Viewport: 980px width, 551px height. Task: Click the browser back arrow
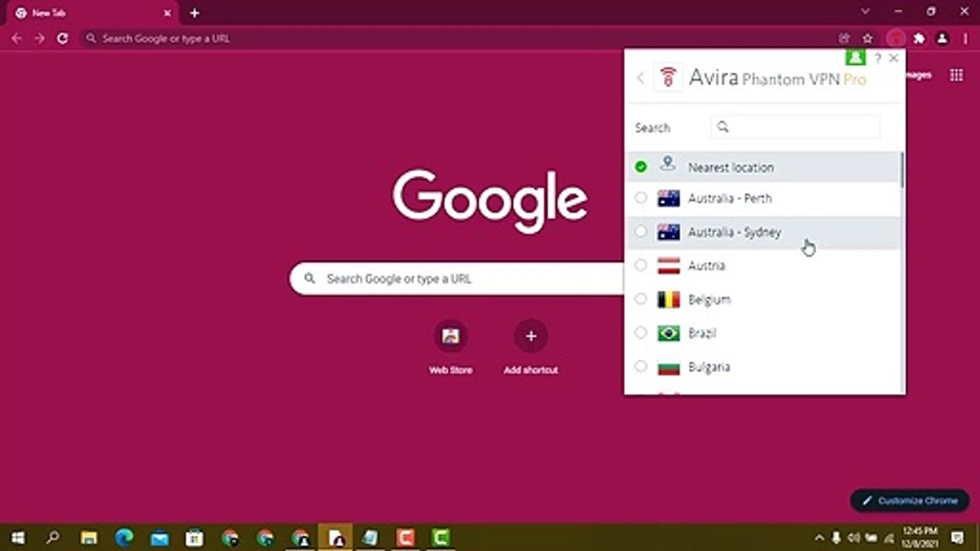(x=17, y=38)
